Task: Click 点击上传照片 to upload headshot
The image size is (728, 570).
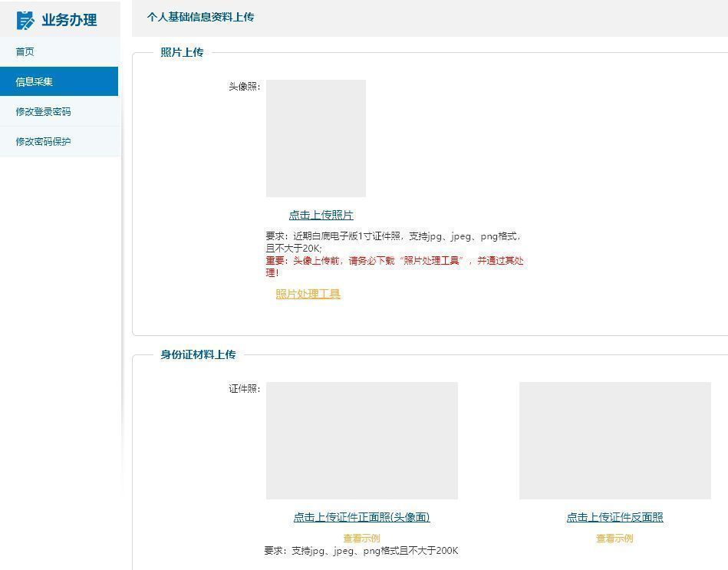Action: pyautogui.click(x=321, y=215)
